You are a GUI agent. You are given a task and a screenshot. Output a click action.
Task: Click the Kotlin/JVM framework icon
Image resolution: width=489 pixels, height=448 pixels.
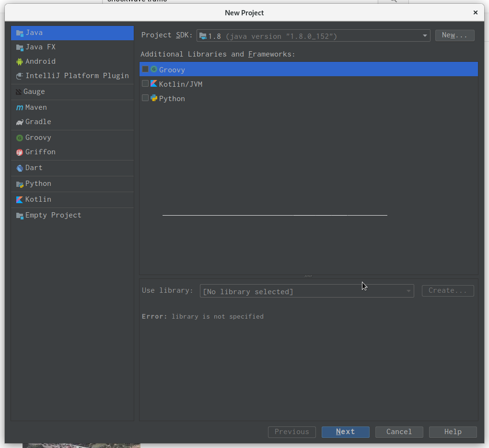(154, 83)
